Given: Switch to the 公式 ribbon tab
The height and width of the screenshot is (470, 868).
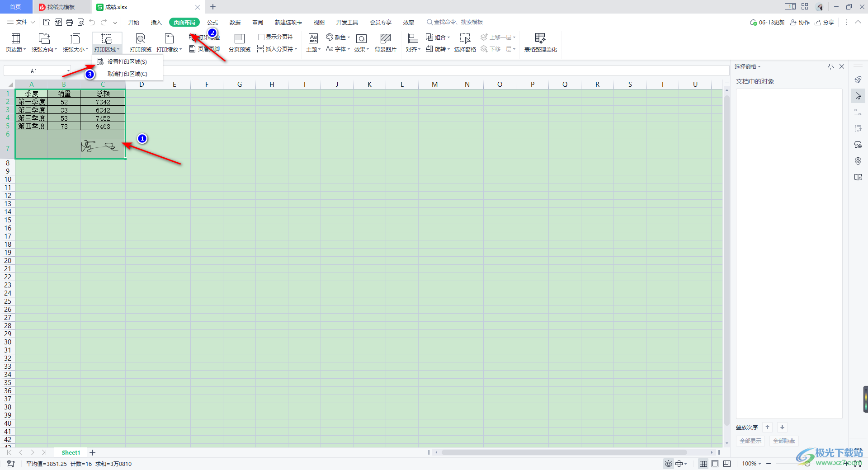Looking at the screenshot, I should tap(212, 22).
